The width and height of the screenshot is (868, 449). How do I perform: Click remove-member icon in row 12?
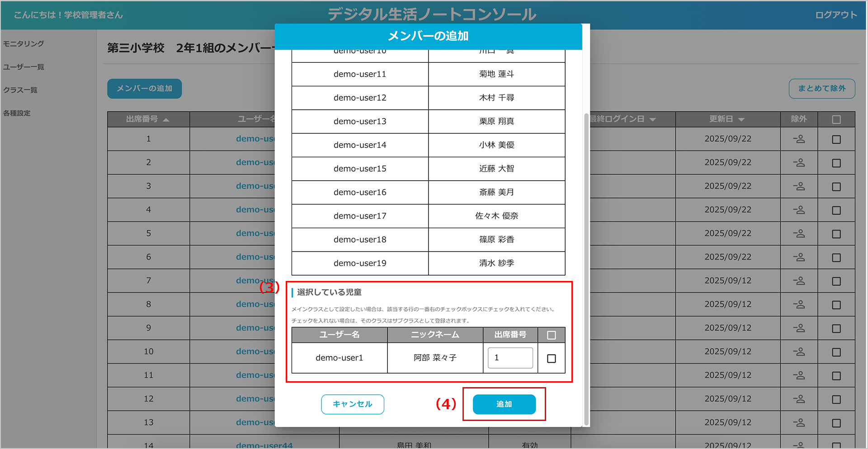[799, 399]
